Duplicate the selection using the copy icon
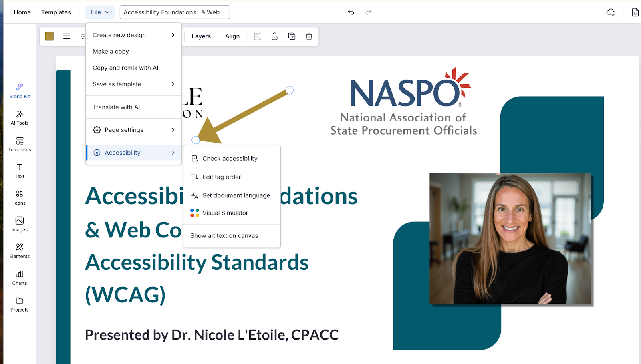The width and height of the screenshot is (641, 364). coord(292,36)
